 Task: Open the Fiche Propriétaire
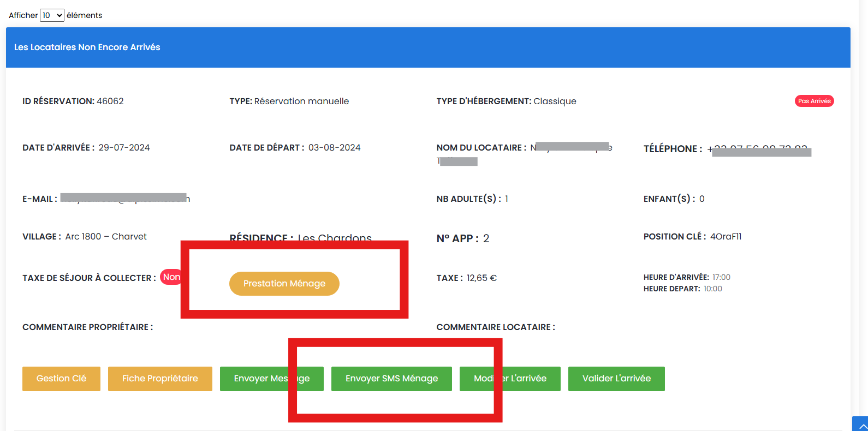(x=160, y=379)
